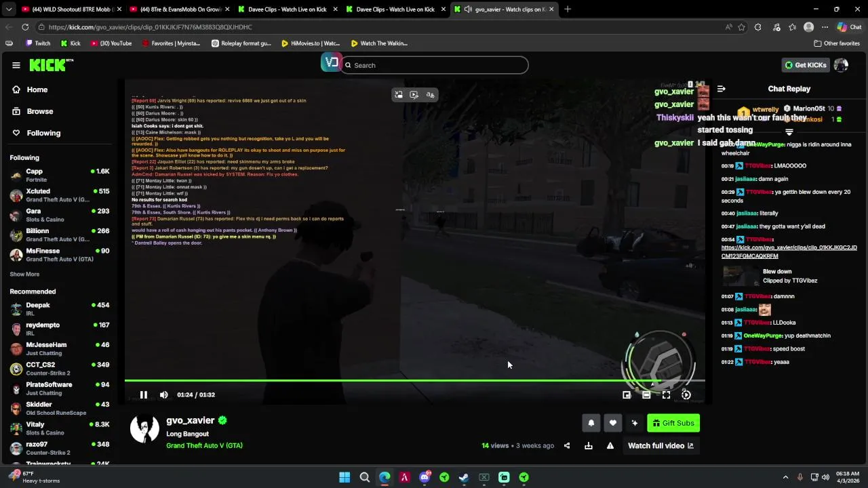Open Billionn channel in sidebar
Viewport: 868px width, 488px height.
click(x=60, y=235)
